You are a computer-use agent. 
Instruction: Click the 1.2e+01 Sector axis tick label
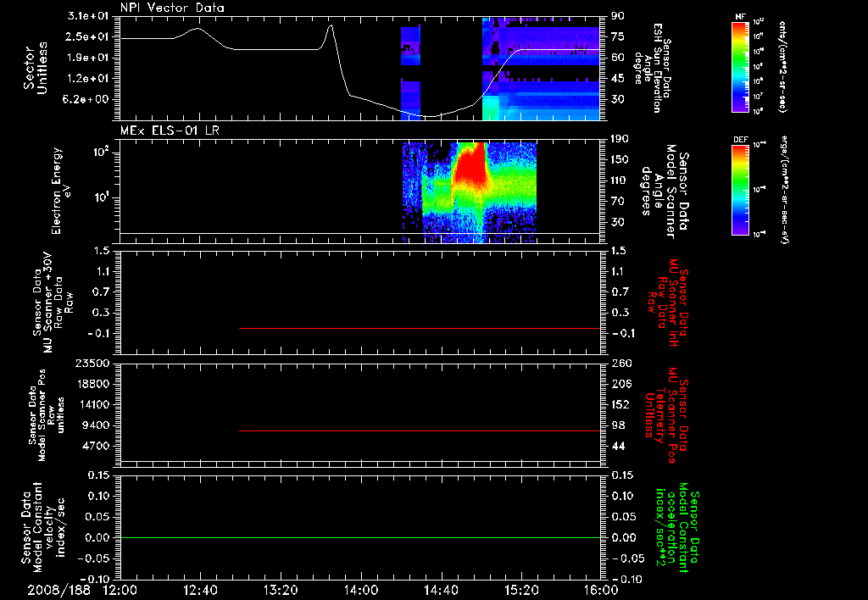tap(88, 79)
